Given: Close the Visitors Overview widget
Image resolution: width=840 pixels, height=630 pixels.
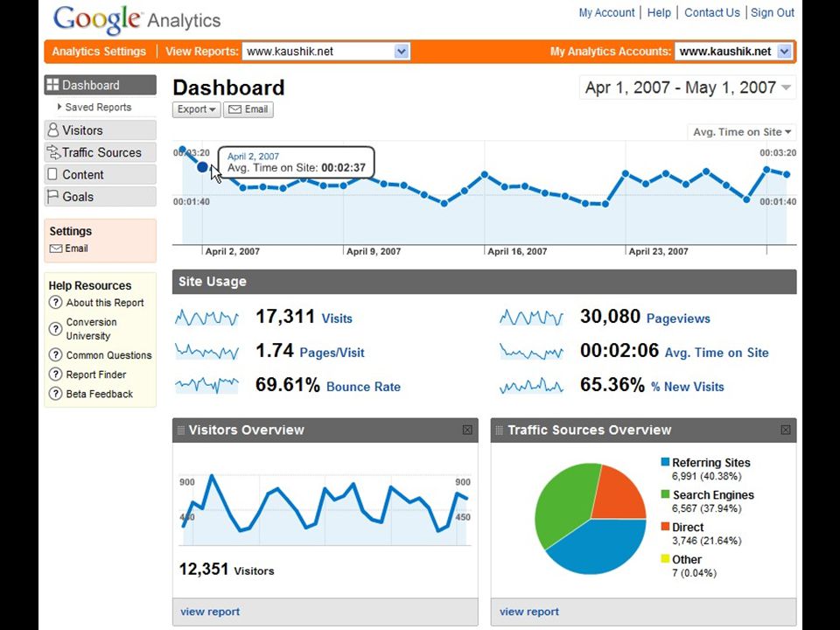Looking at the screenshot, I should pyautogui.click(x=467, y=430).
